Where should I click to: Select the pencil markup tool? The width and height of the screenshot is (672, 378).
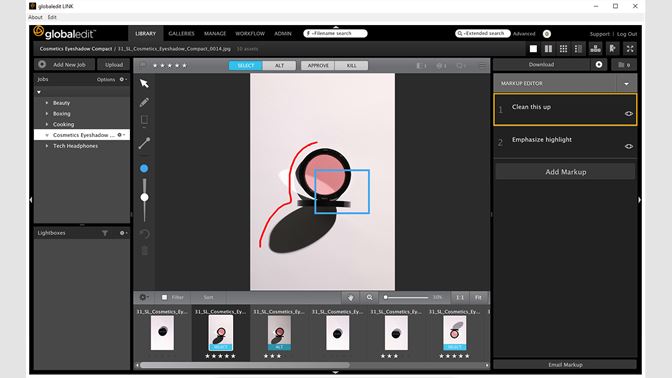coord(144,102)
